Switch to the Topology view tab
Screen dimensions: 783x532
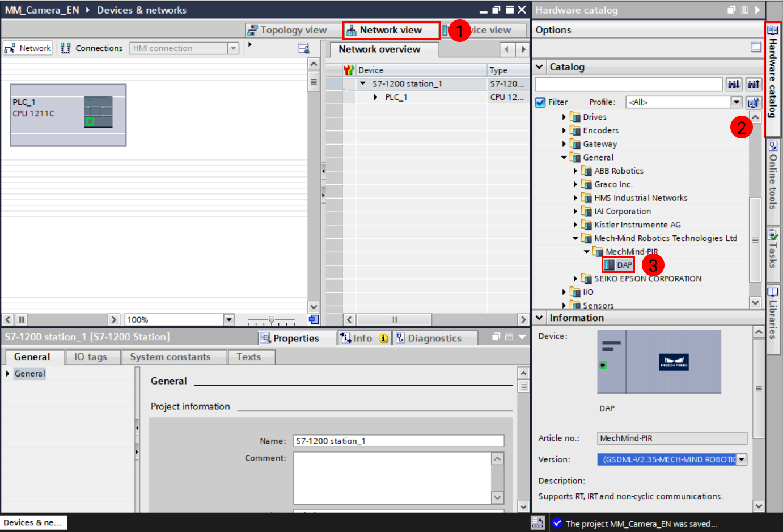click(x=289, y=29)
